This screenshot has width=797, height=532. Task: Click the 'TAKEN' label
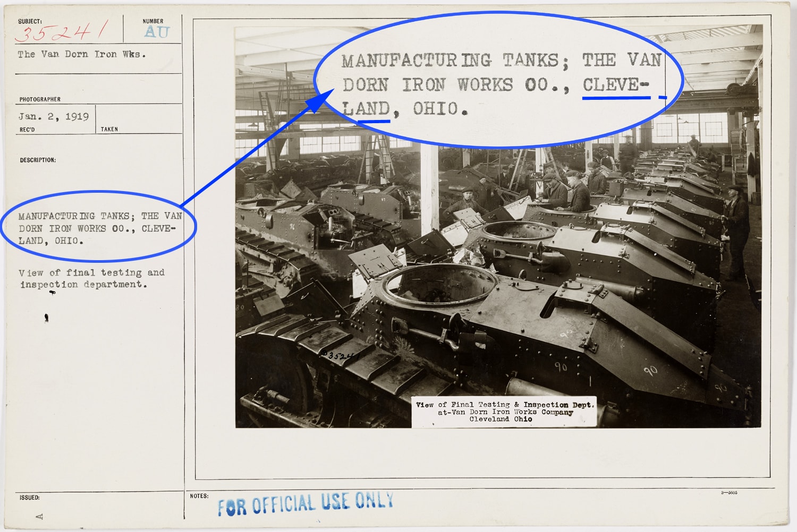pyautogui.click(x=109, y=129)
